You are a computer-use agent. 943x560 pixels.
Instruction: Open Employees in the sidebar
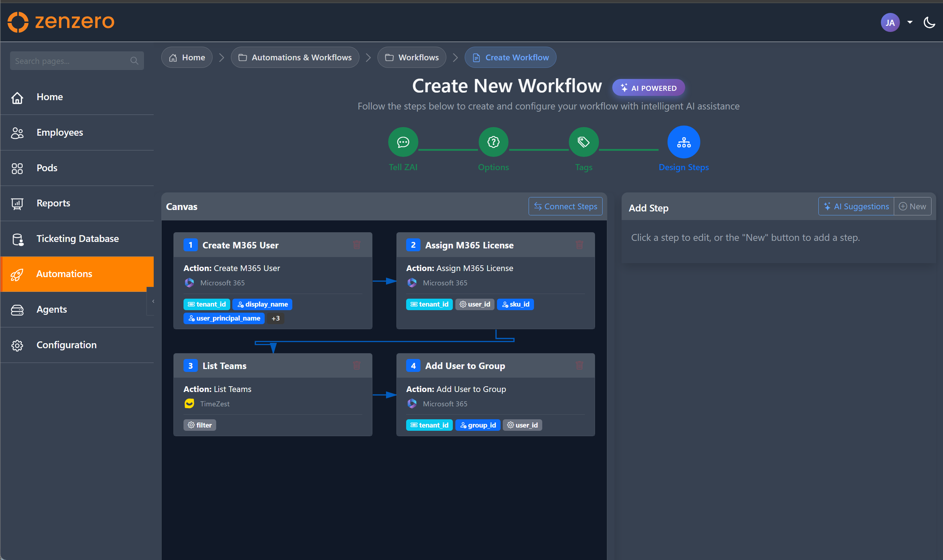(x=78, y=132)
